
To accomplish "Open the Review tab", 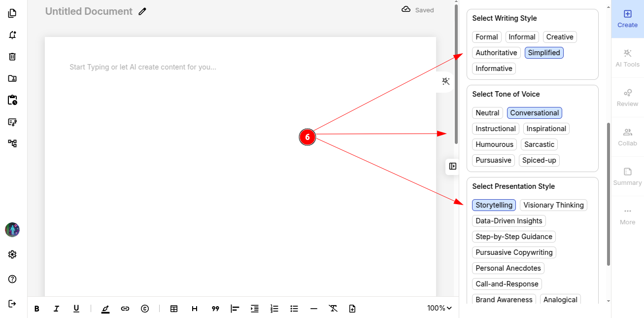I will point(627,97).
